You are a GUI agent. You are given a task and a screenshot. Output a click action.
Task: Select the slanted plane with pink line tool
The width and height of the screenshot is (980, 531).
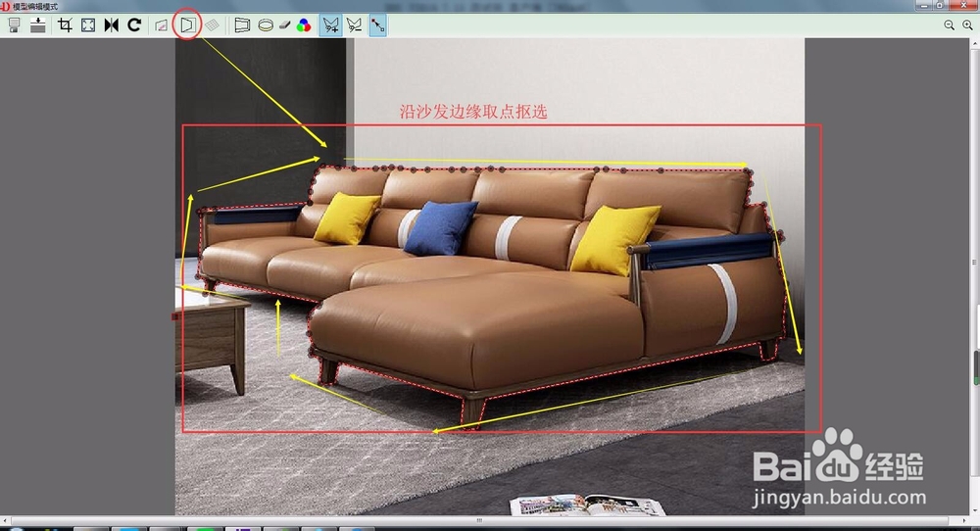(162, 25)
